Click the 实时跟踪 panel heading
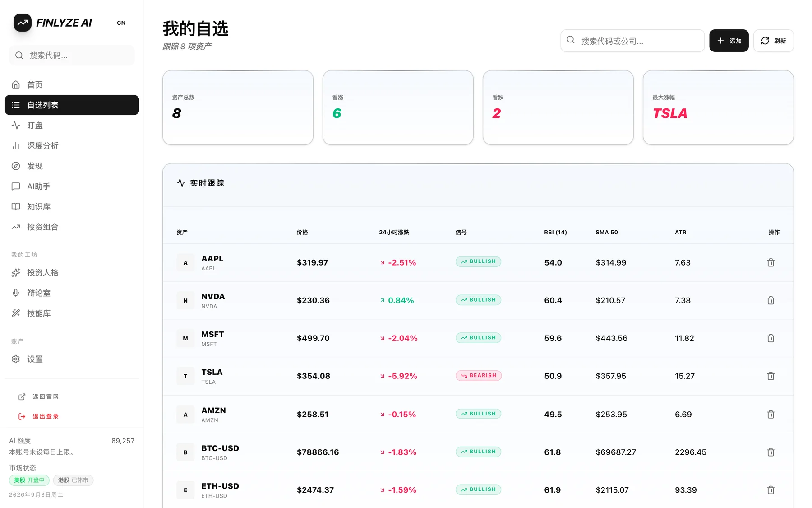The width and height of the screenshot is (812, 508). (x=207, y=183)
